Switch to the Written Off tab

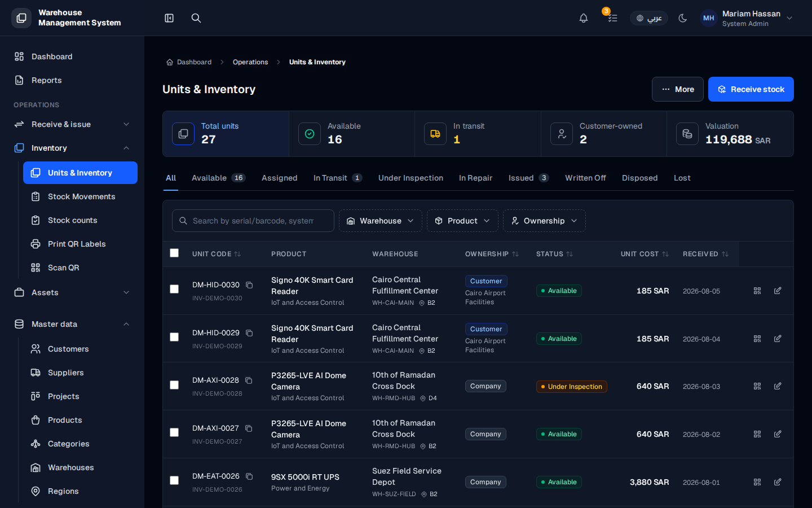pos(585,178)
